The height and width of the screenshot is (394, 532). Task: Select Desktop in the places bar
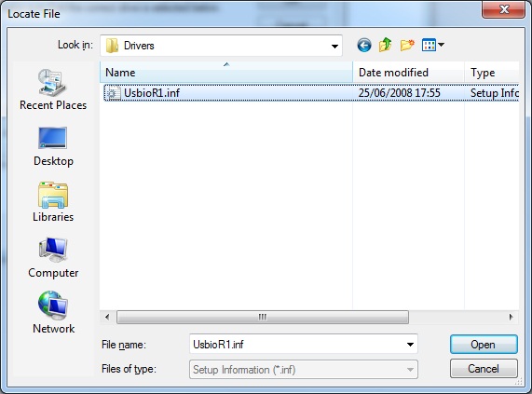[x=53, y=147]
